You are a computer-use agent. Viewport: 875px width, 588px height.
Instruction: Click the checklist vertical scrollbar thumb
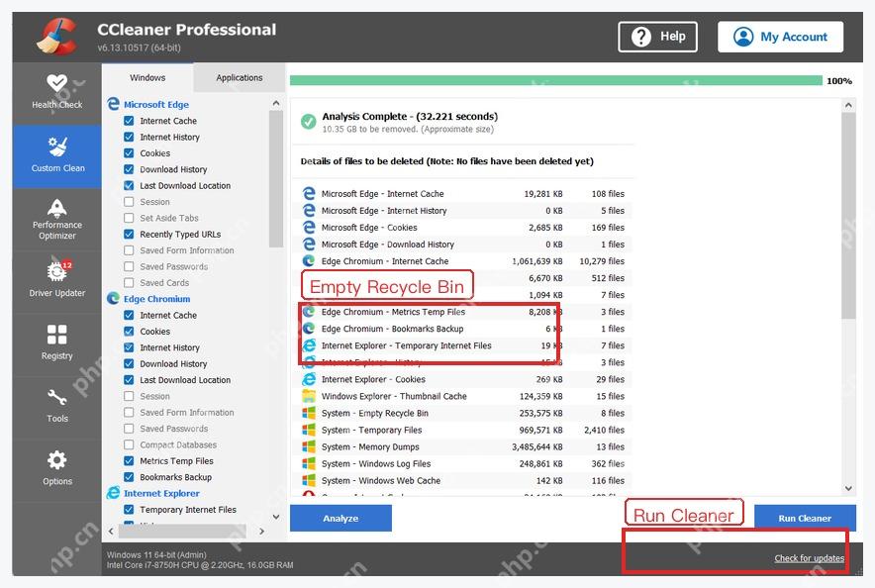(276, 178)
